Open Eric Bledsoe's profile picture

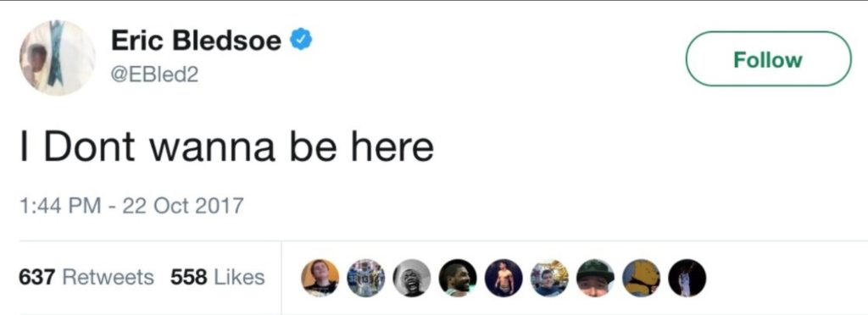58,58
